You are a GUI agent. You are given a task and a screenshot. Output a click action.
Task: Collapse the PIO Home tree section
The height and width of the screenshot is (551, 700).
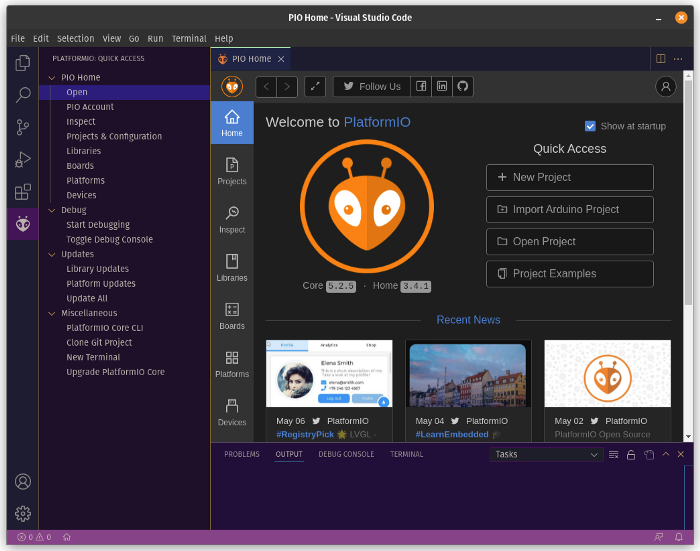tap(53, 78)
